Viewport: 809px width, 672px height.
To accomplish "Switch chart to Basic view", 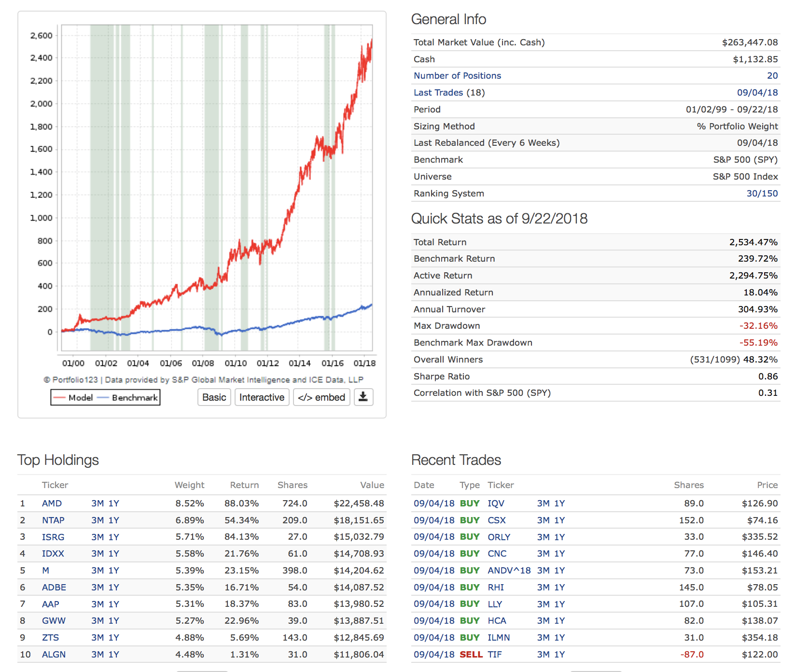I will (214, 397).
